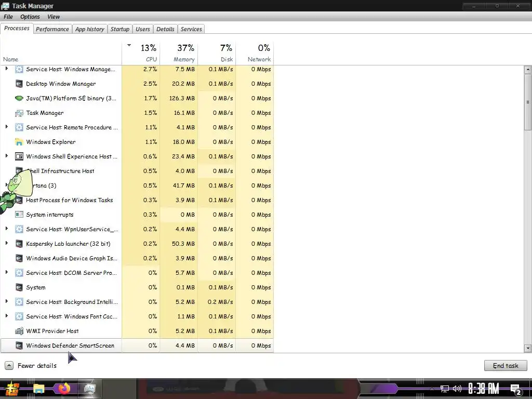The width and height of the screenshot is (532, 399).
Task: Switch to the App history tab
Action: 89,29
